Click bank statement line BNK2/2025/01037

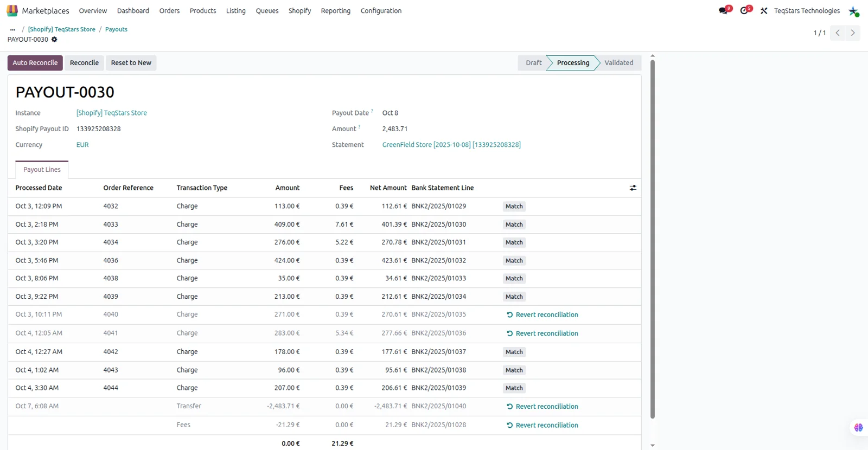pos(438,352)
